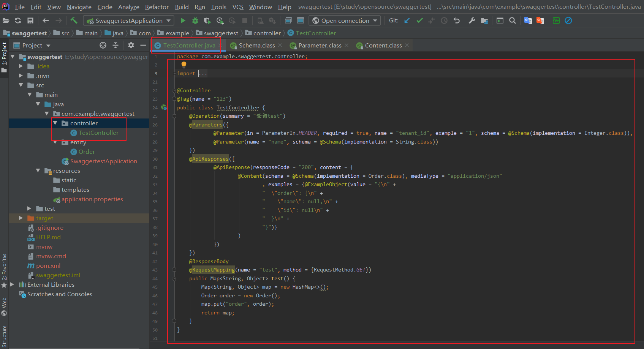Image resolution: width=644 pixels, height=349 pixels.
Task: Open Search Everywhere magnifier icon
Action: 513,21
